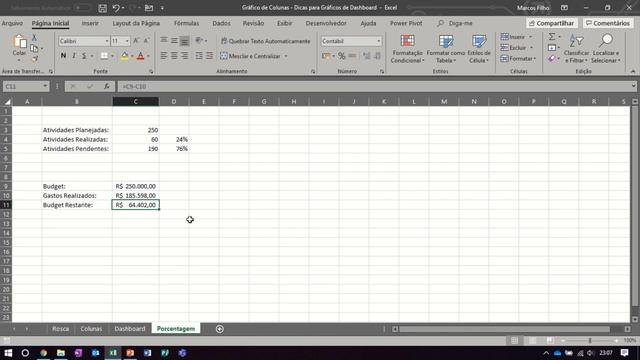Click the Atividades Planejadas: label cell
Image resolution: width=640 pixels, height=360 pixels.
[x=77, y=130]
